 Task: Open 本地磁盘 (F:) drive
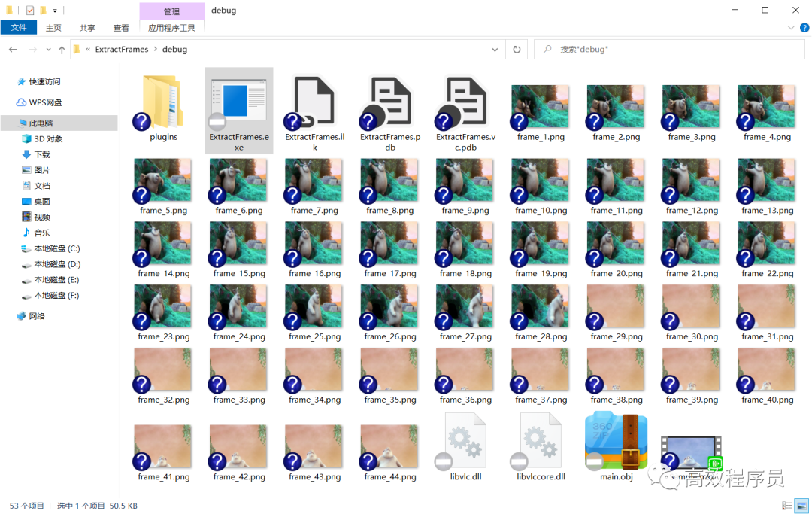point(51,295)
